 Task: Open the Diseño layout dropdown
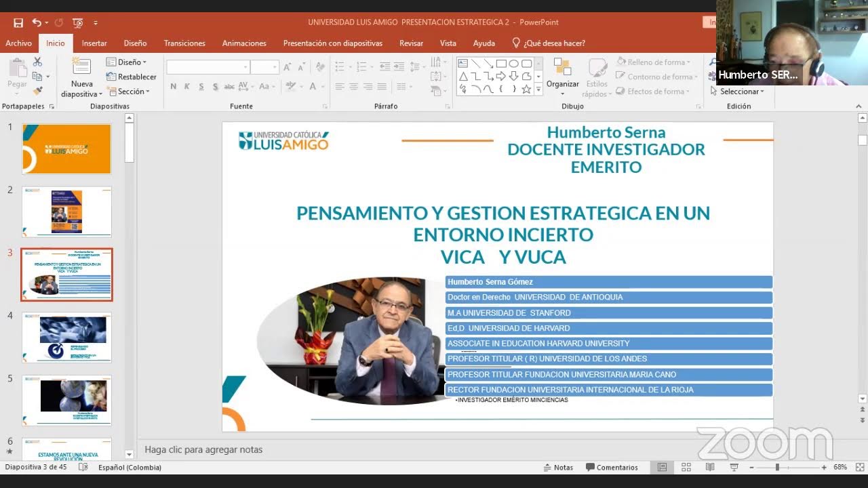pos(126,62)
